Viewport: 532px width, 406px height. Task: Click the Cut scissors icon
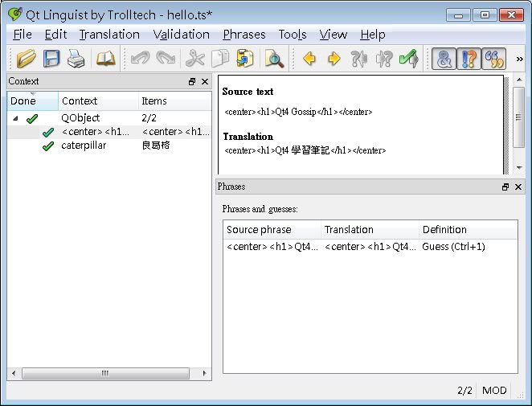tap(195, 59)
